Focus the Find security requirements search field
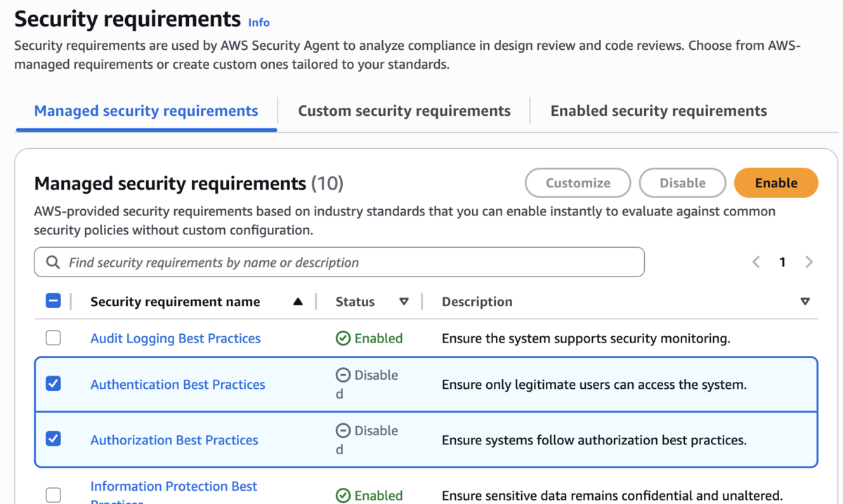This screenshot has height=504, width=843. (x=339, y=263)
